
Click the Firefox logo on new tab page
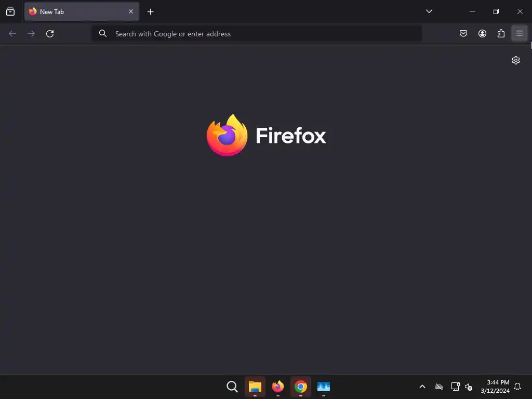[x=267, y=135]
